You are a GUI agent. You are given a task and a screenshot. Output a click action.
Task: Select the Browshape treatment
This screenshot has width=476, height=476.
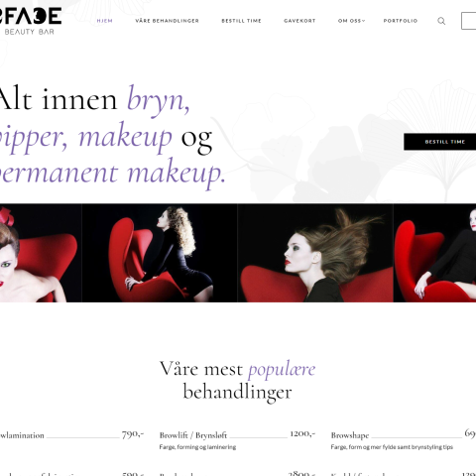point(350,435)
